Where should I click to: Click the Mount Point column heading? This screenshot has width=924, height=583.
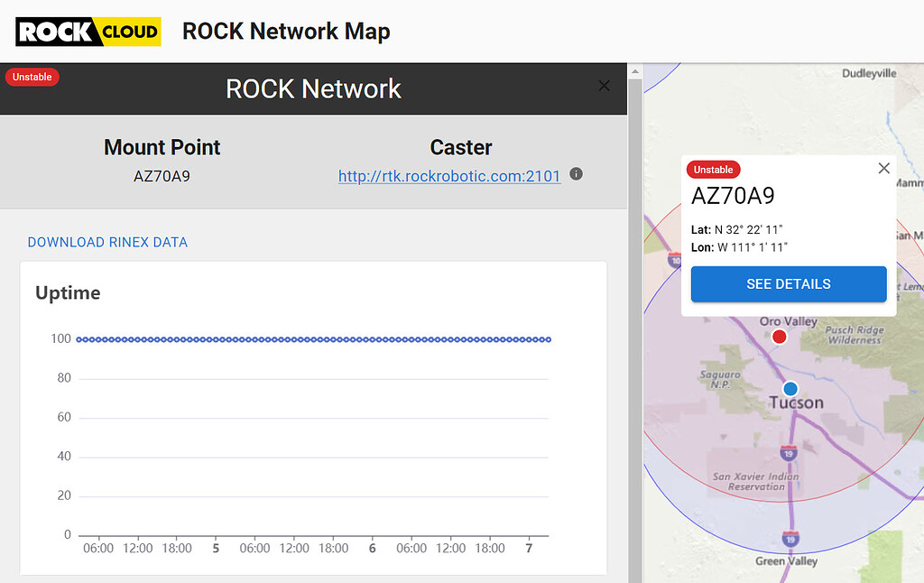pyautogui.click(x=162, y=147)
